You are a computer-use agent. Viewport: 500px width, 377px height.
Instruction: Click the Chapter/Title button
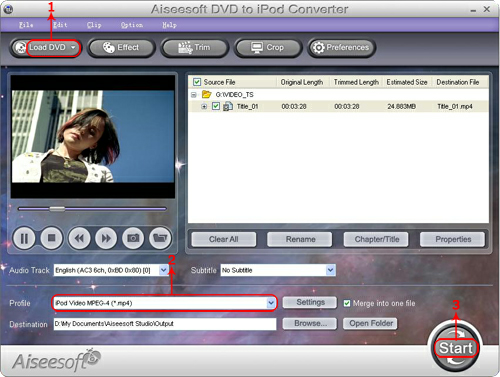point(376,239)
